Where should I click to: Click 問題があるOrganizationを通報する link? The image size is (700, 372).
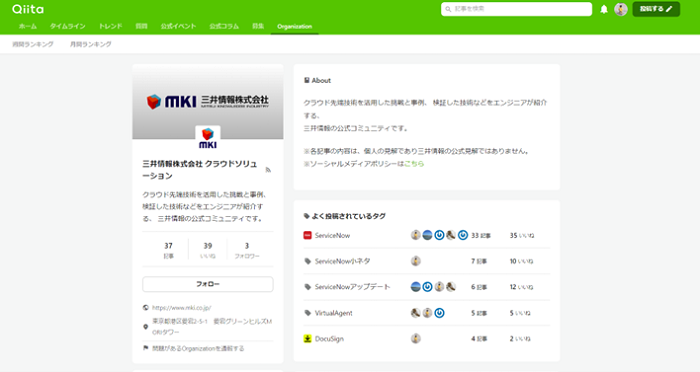[x=198, y=348]
